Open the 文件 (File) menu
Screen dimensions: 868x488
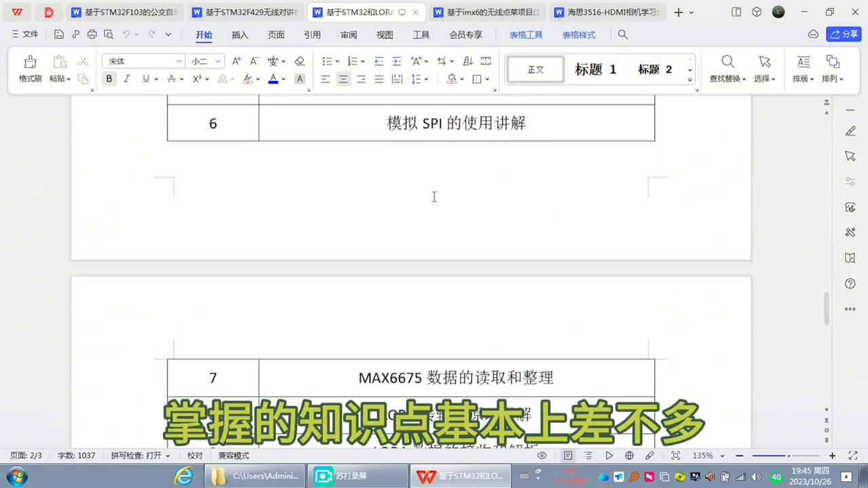click(x=25, y=35)
